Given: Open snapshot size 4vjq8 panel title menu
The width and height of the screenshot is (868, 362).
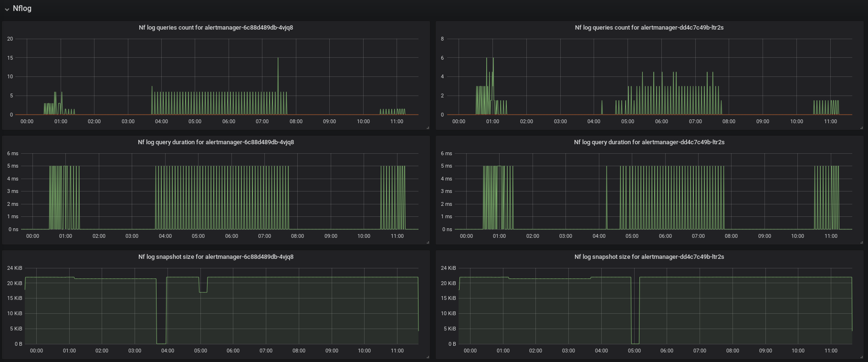Looking at the screenshot, I should [x=216, y=257].
